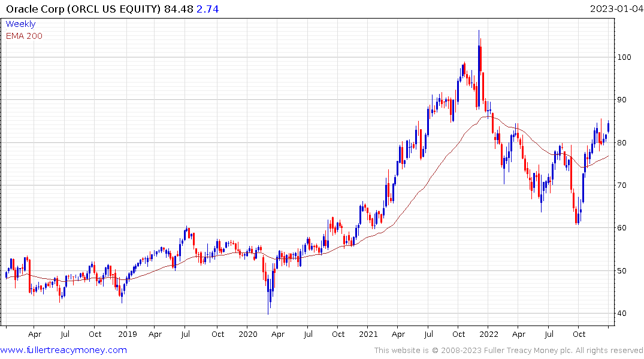The image size is (644, 359).
Task: Select the 'Weekly' interval label
Action: [x=20, y=24]
